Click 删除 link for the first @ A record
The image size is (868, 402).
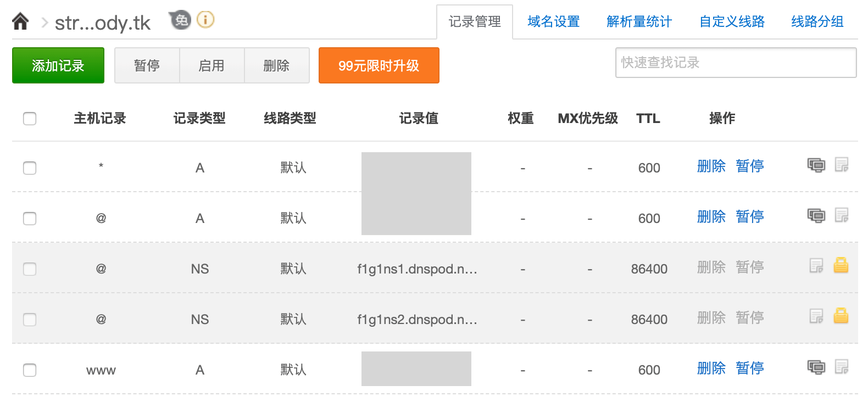click(x=711, y=216)
